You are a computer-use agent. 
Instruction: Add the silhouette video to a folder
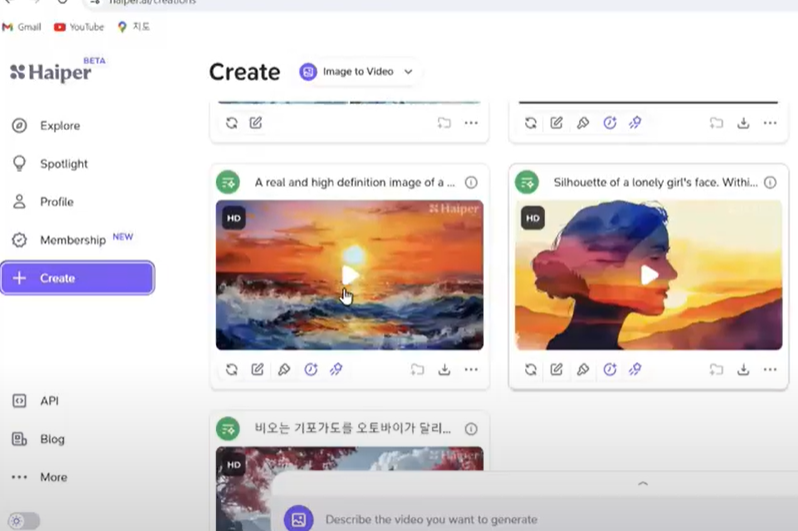tap(717, 370)
